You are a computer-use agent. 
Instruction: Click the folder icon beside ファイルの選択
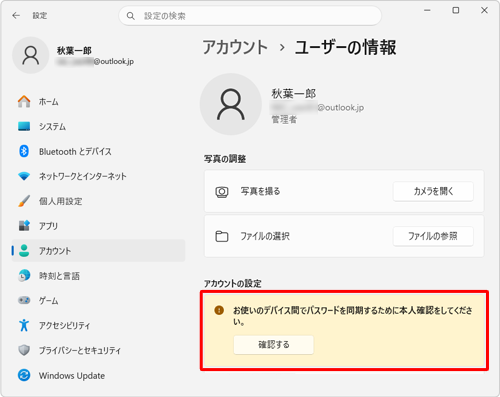coord(222,236)
